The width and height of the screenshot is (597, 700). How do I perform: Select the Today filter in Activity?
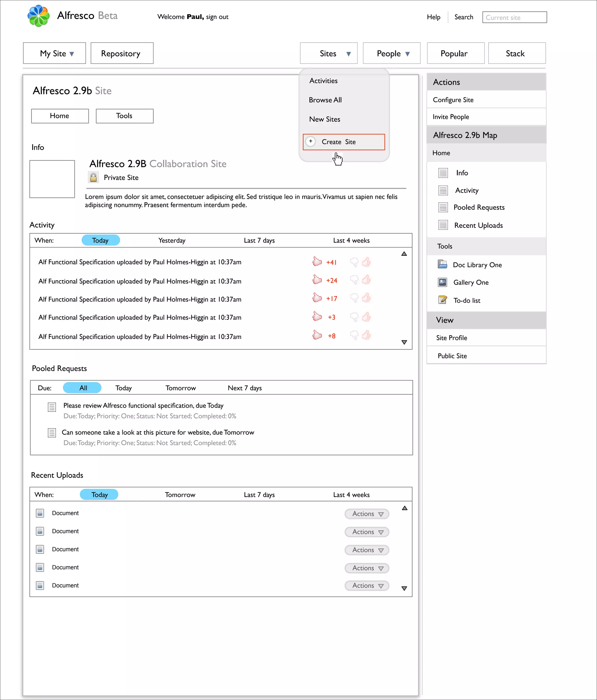101,240
